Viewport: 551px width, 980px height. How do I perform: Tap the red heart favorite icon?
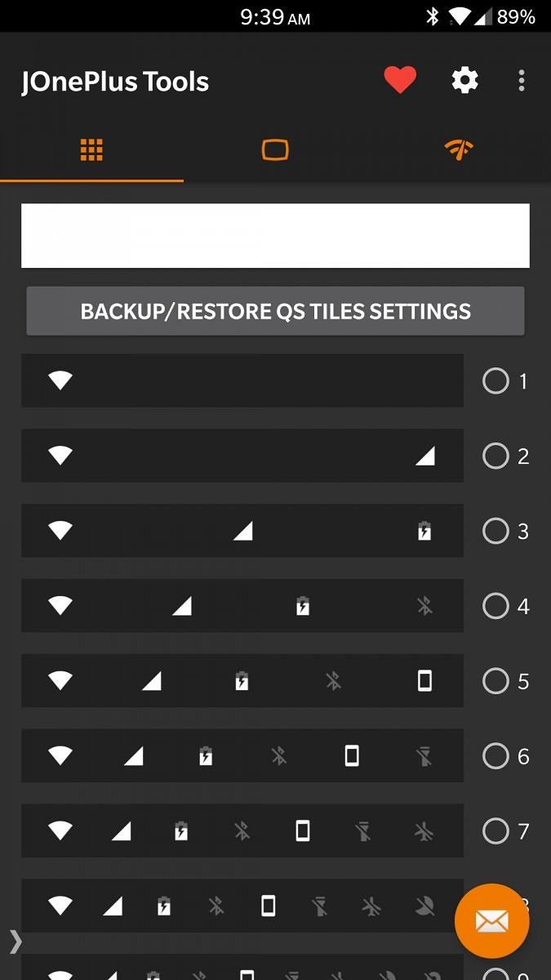pyautogui.click(x=400, y=81)
